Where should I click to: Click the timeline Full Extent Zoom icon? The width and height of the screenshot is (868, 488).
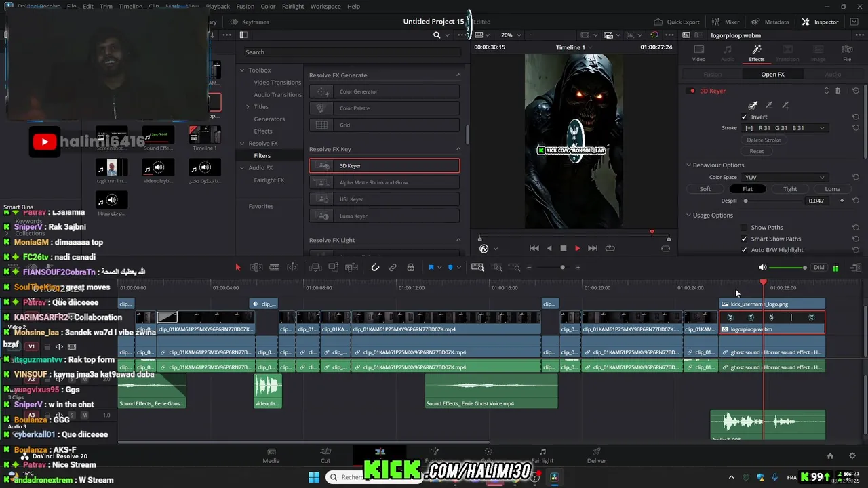pyautogui.click(x=477, y=268)
